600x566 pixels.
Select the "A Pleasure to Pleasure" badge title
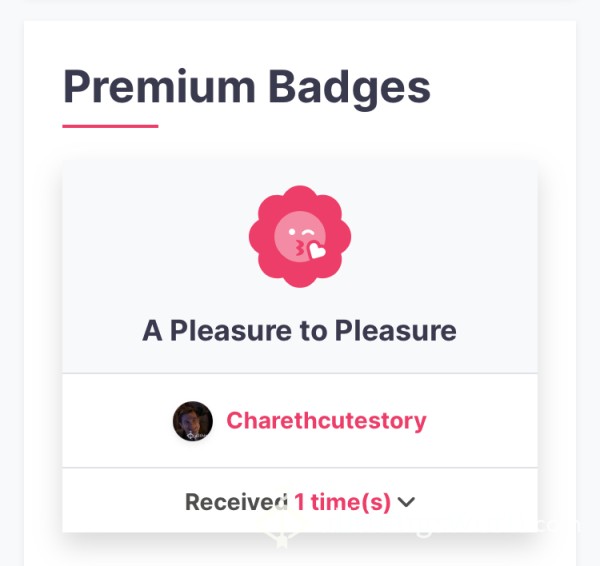click(299, 330)
